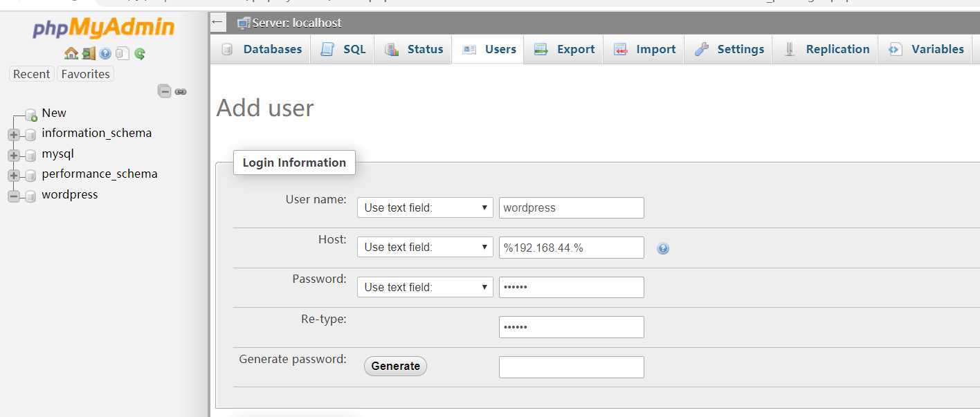The height and width of the screenshot is (417, 980).
Task: Open the User name type dropdown
Action: pos(425,207)
